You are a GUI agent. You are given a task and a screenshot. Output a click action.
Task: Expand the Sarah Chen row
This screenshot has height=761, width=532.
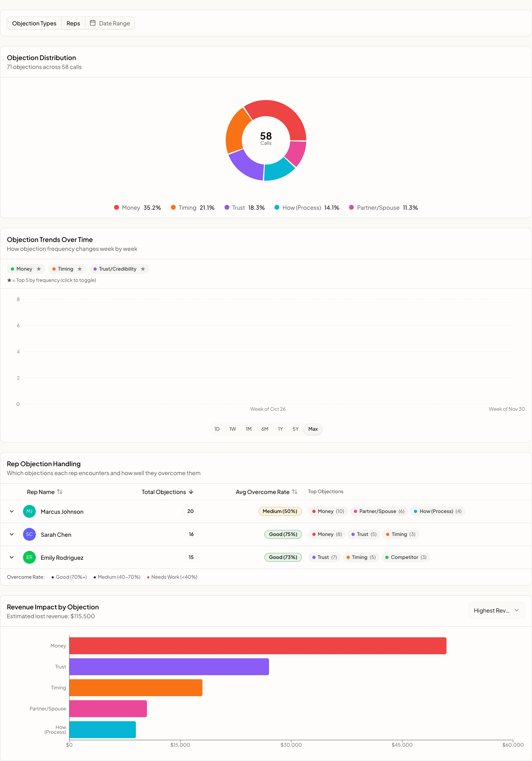pos(12,534)
